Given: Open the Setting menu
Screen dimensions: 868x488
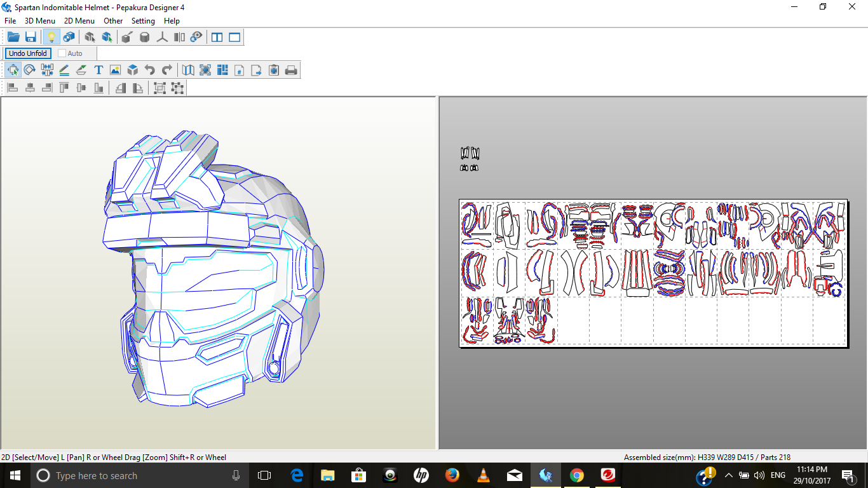Looking at the screenshot, I should (x=143, y=21).
